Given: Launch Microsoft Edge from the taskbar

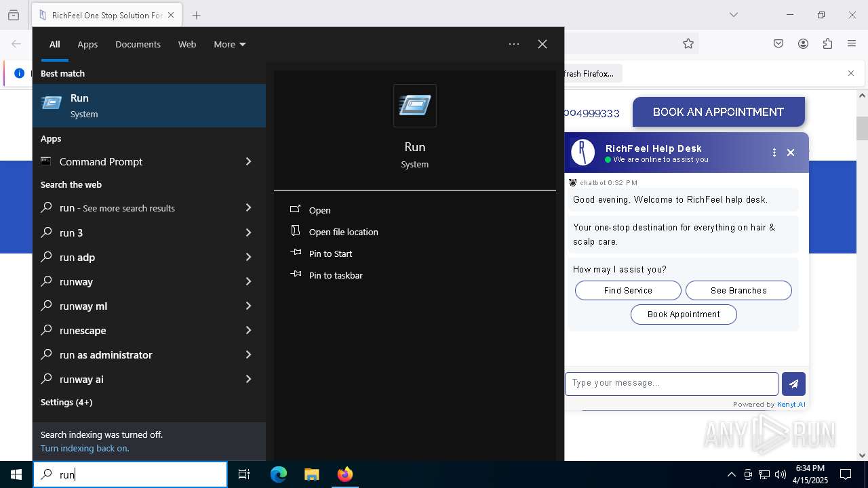Looking at the screenshot, I should (x=279, y=474).
